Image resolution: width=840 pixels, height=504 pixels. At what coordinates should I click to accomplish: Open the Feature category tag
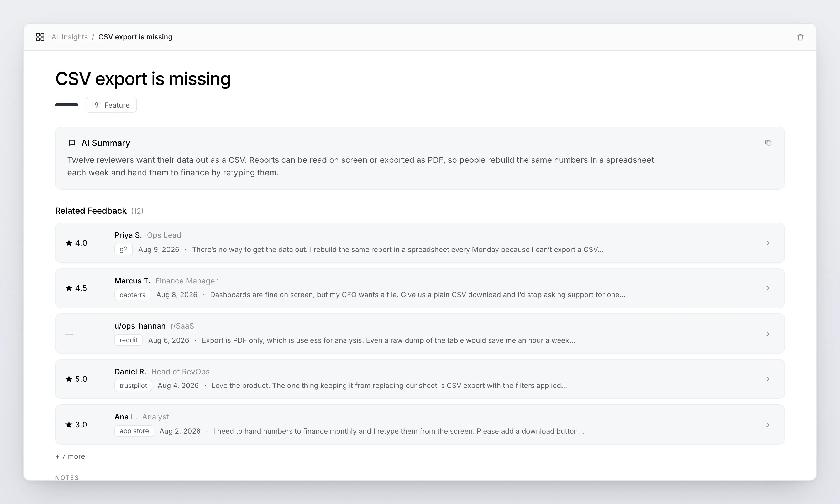click(111, 105)
